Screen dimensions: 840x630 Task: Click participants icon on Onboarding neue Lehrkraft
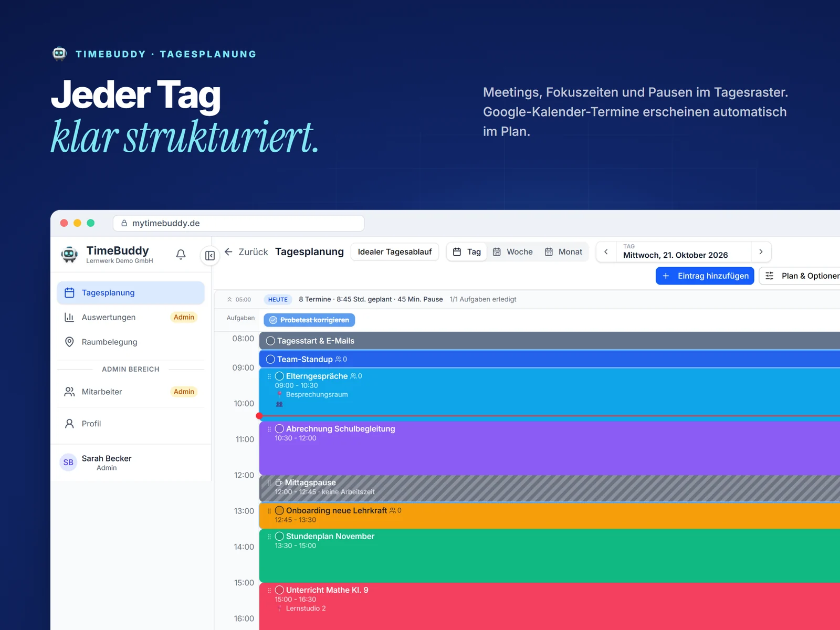tap(393, 510)
